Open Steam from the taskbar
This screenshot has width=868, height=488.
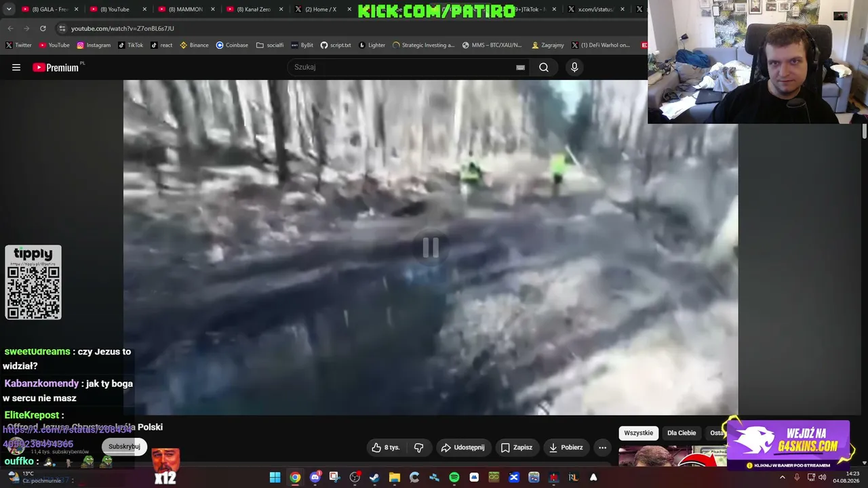[374, 477]
